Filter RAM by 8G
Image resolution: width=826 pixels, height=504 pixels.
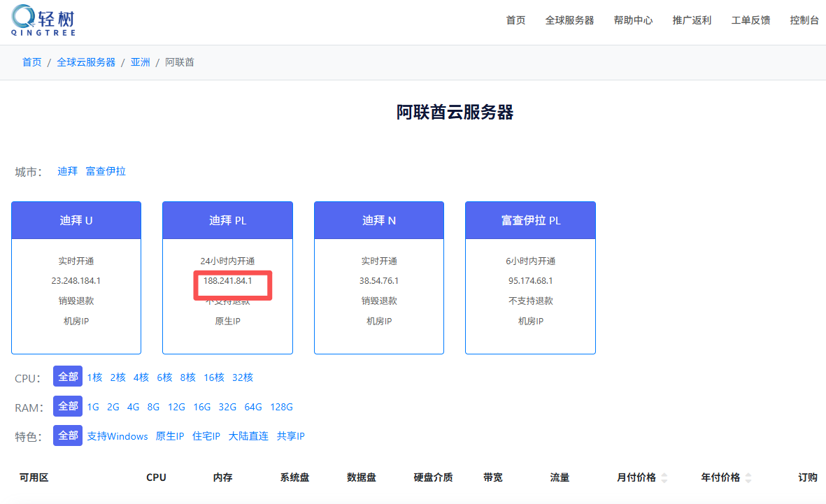click(153, 407)
